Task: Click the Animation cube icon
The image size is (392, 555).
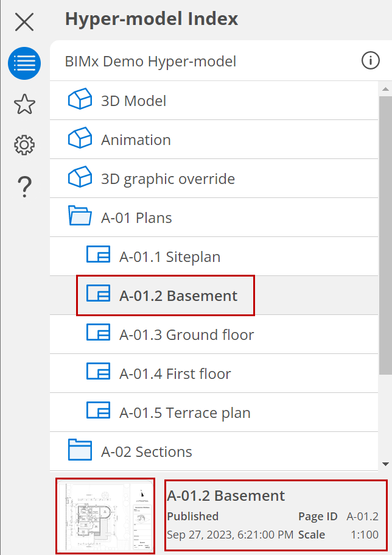Action: pos(80,139)
